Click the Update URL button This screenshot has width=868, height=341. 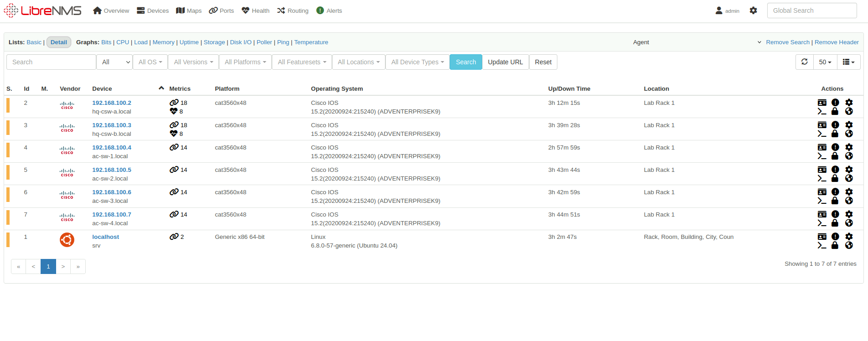(505, 62)
